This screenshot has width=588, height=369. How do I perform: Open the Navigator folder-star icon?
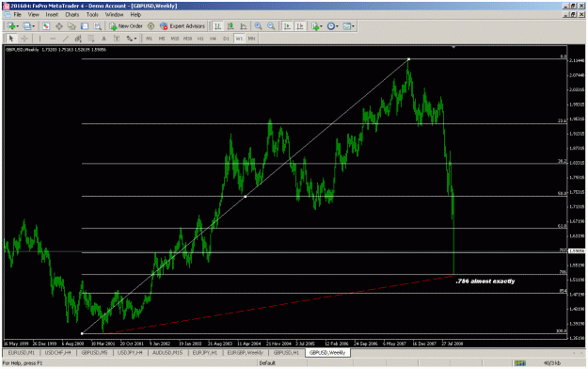[72, 26]
